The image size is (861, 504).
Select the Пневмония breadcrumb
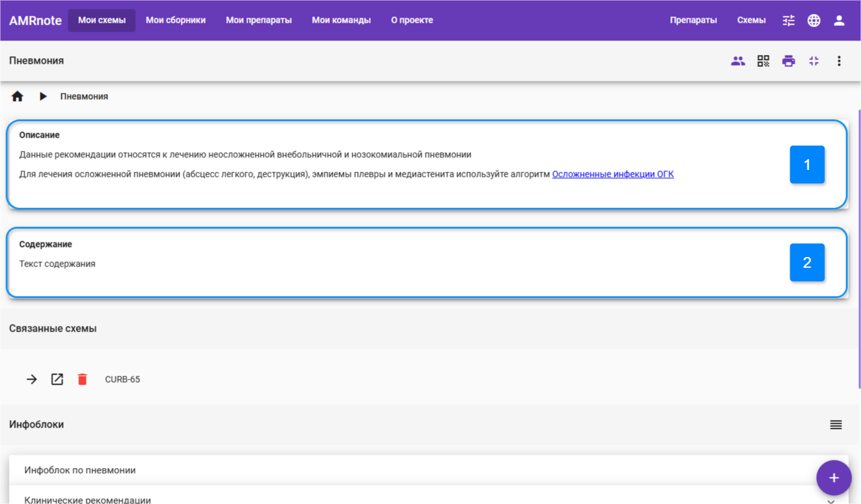click(84, 97)
